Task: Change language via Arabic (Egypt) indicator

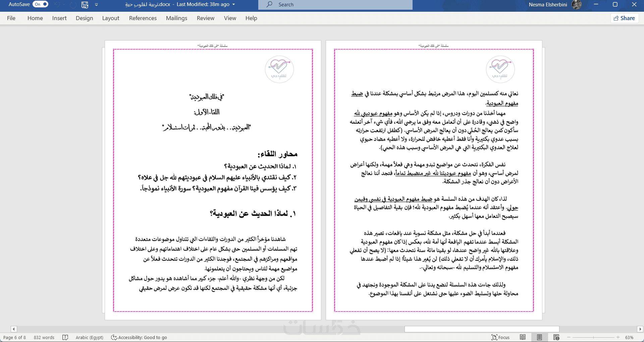Action: (x=90, y=337)
